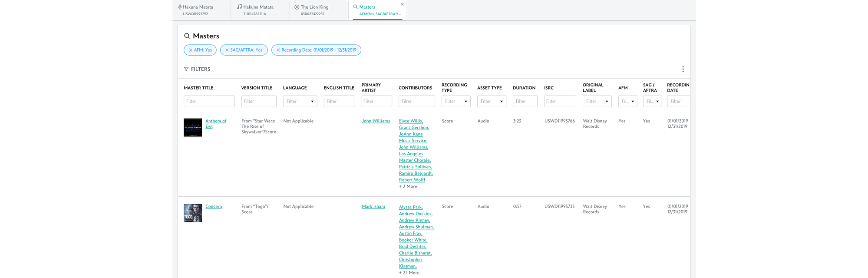Open contributor Andrew Duckles link
The height and width of the screenshot is (278, 868).
[x=416, y=214]
